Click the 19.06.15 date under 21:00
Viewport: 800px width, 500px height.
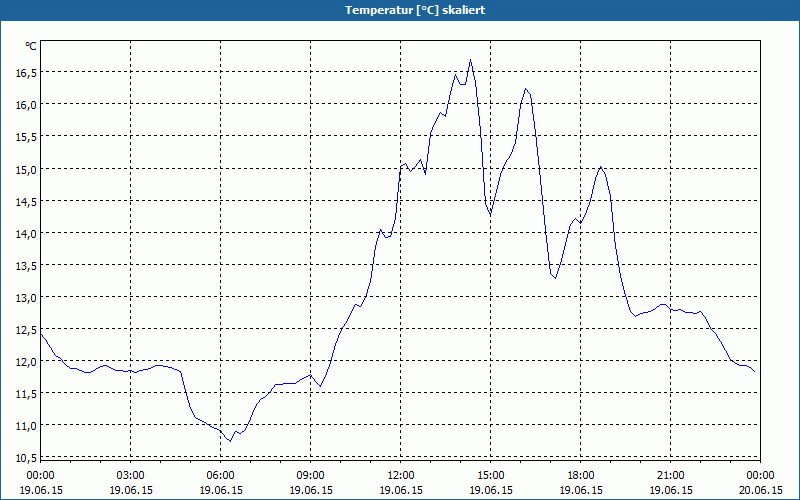click(670, 490)
